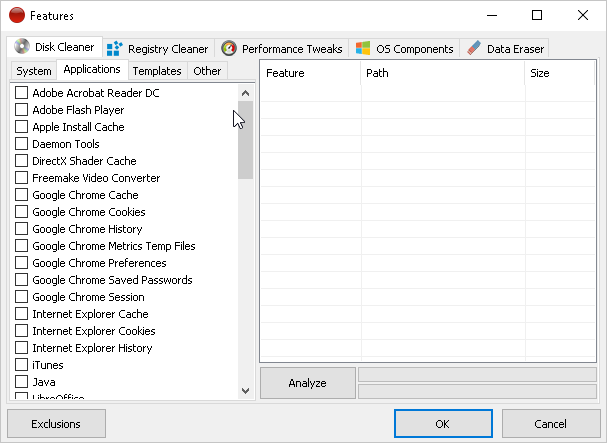
Task: Switch to the System sub-tab
Action: click(x=34, y=71)
